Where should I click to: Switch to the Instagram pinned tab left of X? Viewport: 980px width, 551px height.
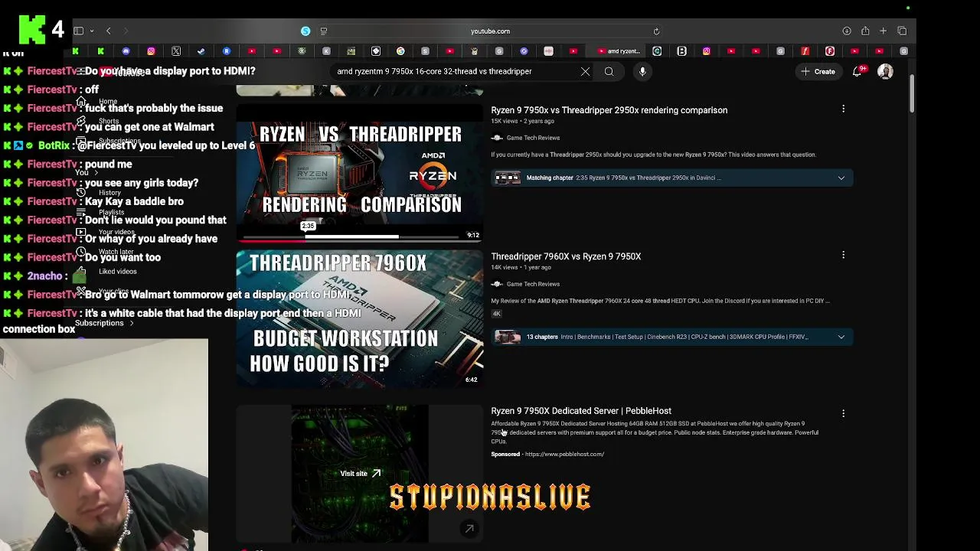[x=151, y=51]
